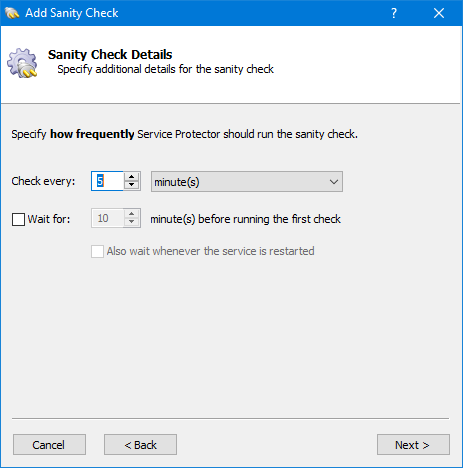Click the Service Protector title bar icon
Screen dimensions: 463x468
[x=12, y=13]
